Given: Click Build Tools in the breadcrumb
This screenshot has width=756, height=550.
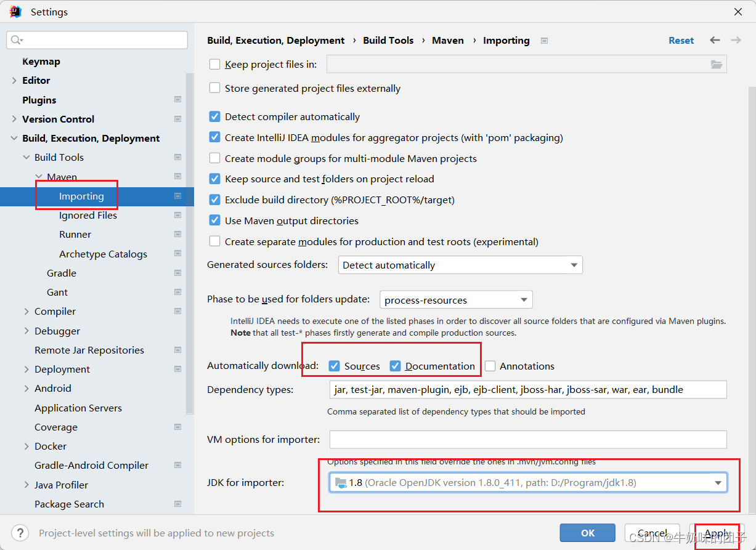Looking at the screenshot, I should point(388,40).
